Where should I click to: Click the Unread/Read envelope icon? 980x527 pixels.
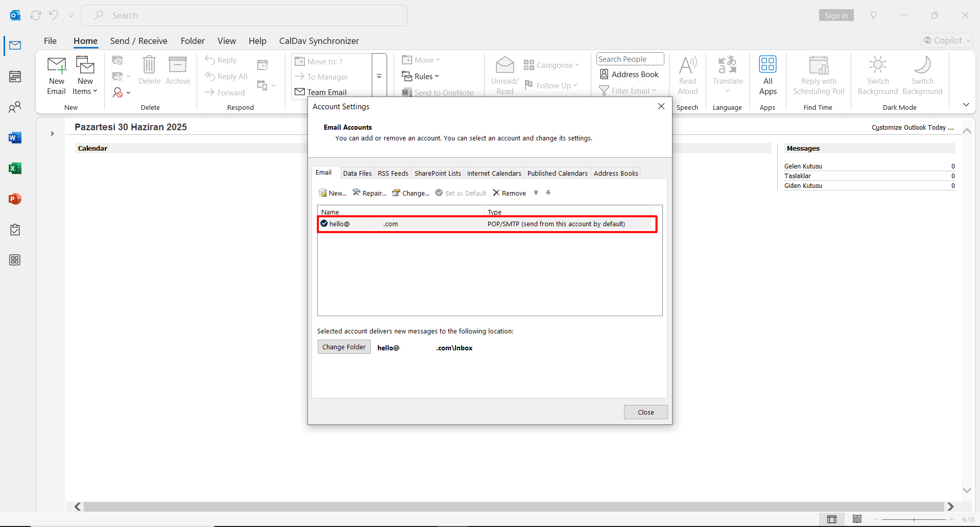click(x=505, y=65)
